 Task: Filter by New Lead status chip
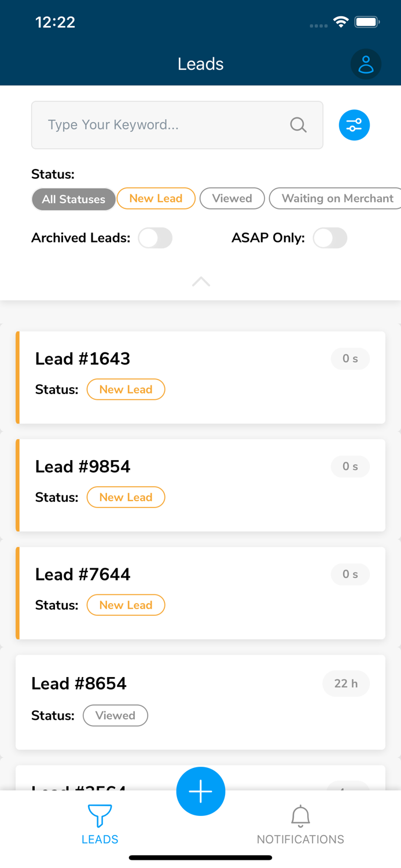coord(156,198)
